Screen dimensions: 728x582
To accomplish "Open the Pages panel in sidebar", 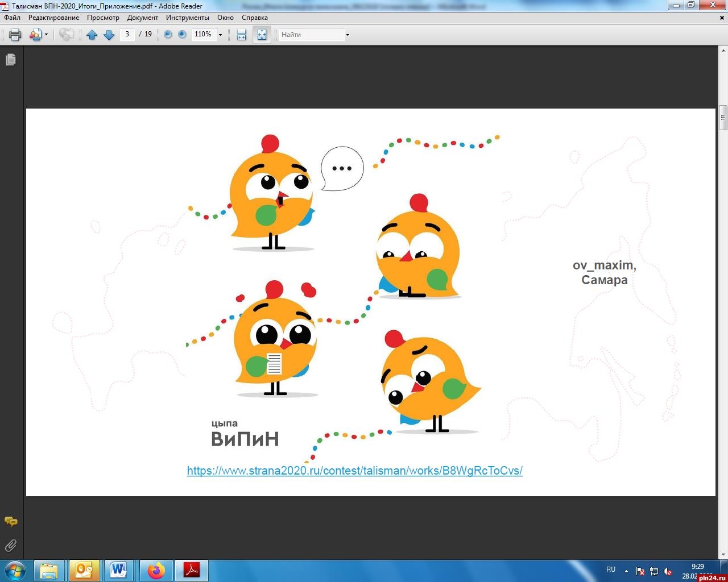I will click(11, 60).
